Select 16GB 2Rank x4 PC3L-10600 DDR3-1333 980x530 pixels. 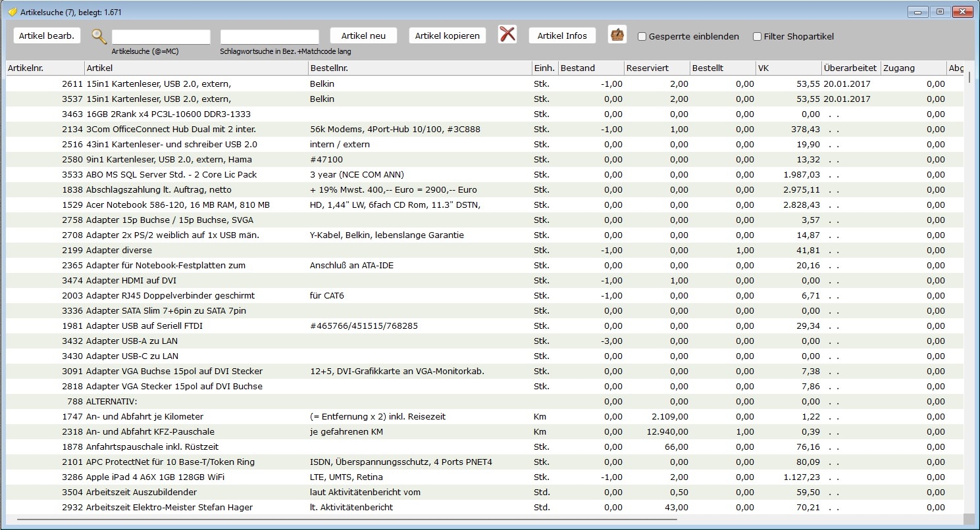tap(485, 114)
